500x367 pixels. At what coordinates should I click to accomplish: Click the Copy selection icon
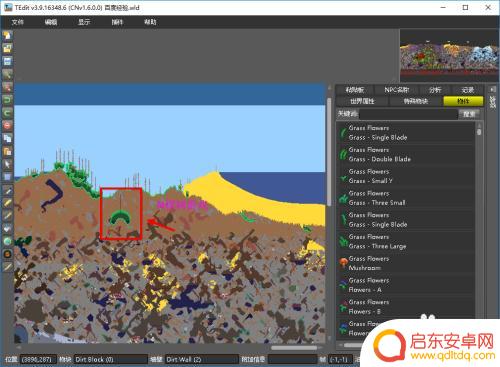click(x=7, y=138)
